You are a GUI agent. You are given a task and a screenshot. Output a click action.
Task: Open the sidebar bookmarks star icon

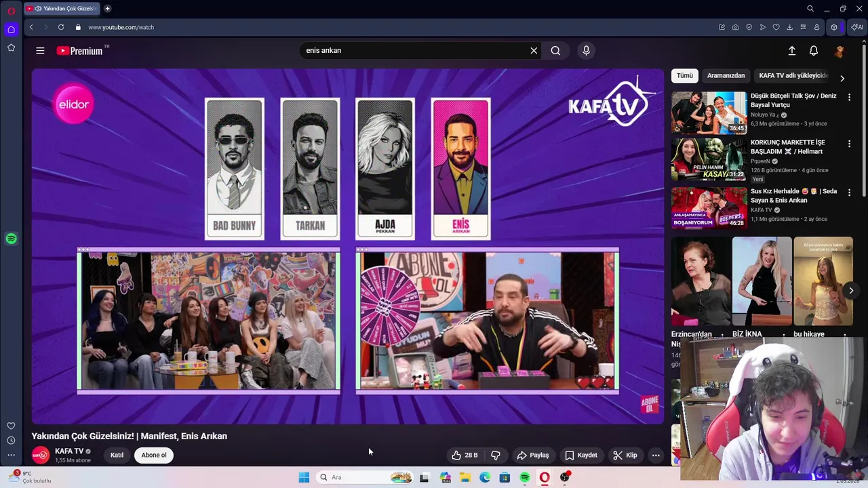pyautogui.click(x=11, y=47)
